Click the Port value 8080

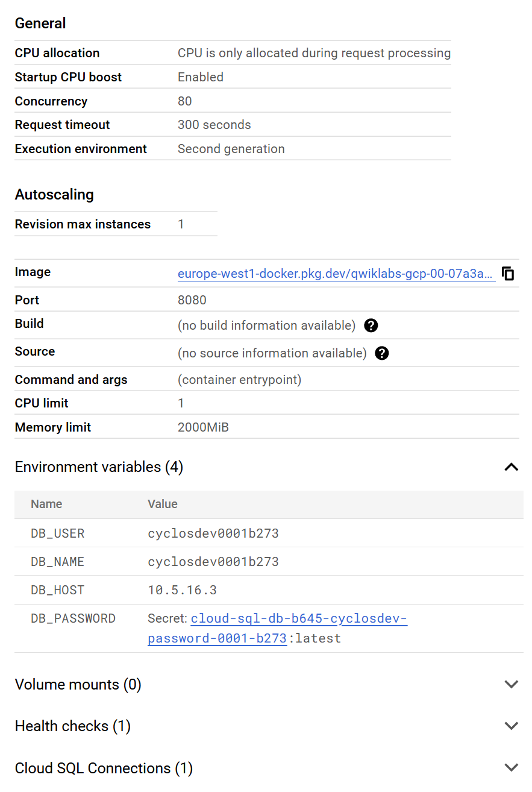tap(192, 300)
